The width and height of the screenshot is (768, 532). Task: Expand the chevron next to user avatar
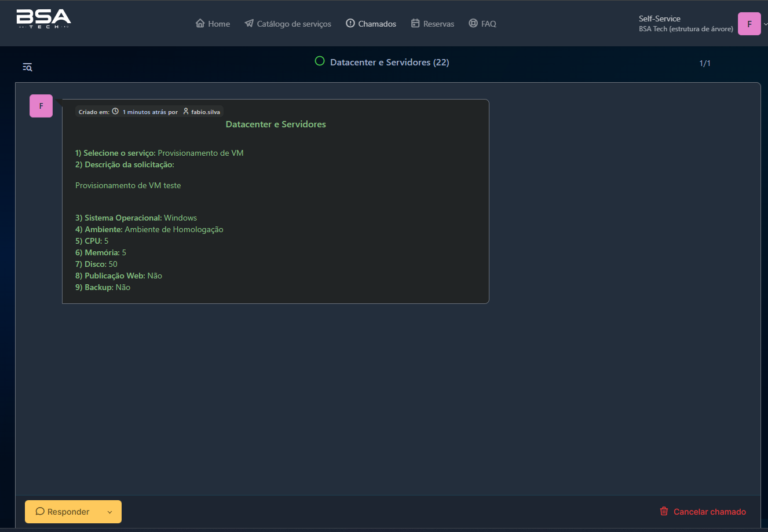(765, 24)
